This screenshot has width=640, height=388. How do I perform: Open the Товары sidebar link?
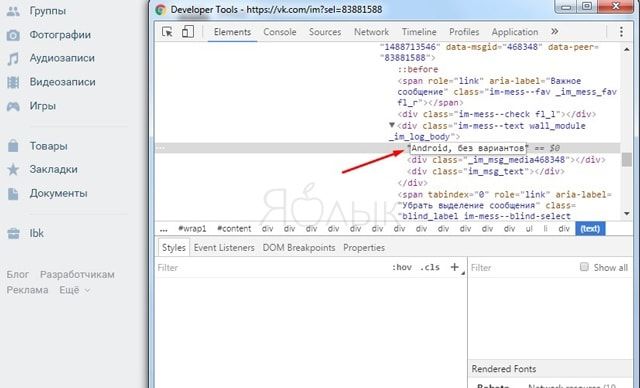[x=48, y=146]
